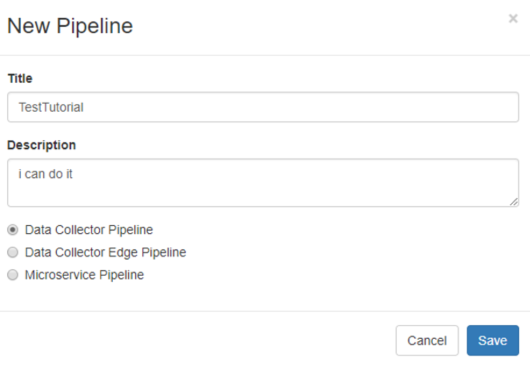530x365 pixels.
Task: Click the Title field label
Action: click(x=20, y=78)
